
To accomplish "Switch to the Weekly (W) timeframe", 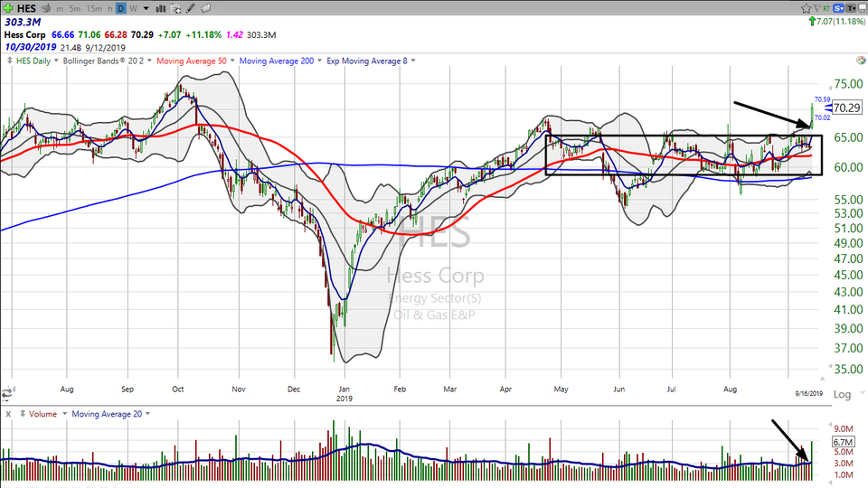I will (x=133, y=8).
